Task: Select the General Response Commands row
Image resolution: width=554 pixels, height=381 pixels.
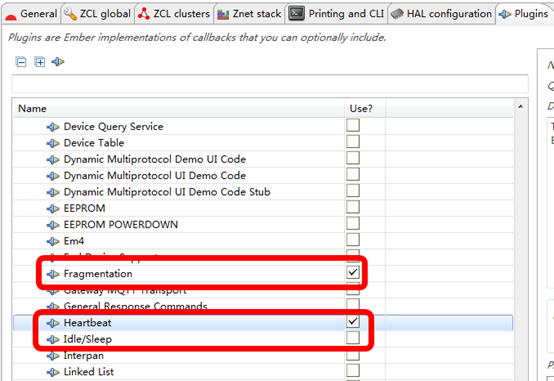Action: (263, 305)
